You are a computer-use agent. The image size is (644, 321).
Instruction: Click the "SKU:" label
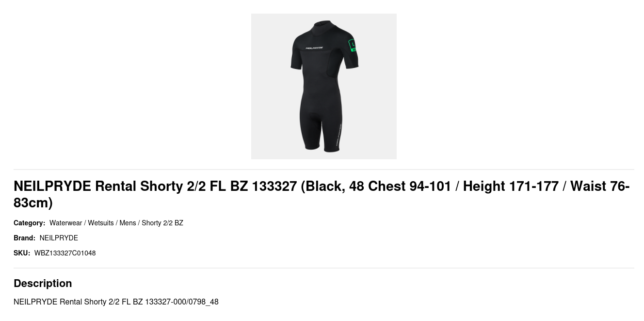click(22, 253)
